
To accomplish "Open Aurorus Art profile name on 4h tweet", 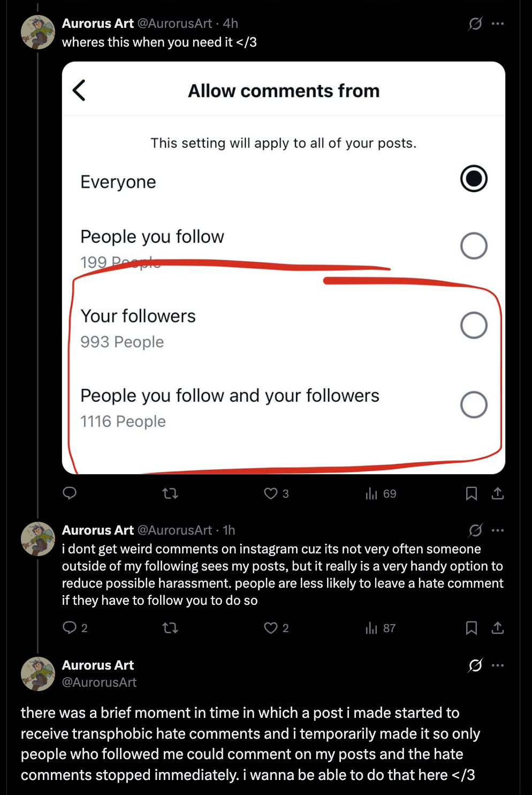I will pos(98,24).
